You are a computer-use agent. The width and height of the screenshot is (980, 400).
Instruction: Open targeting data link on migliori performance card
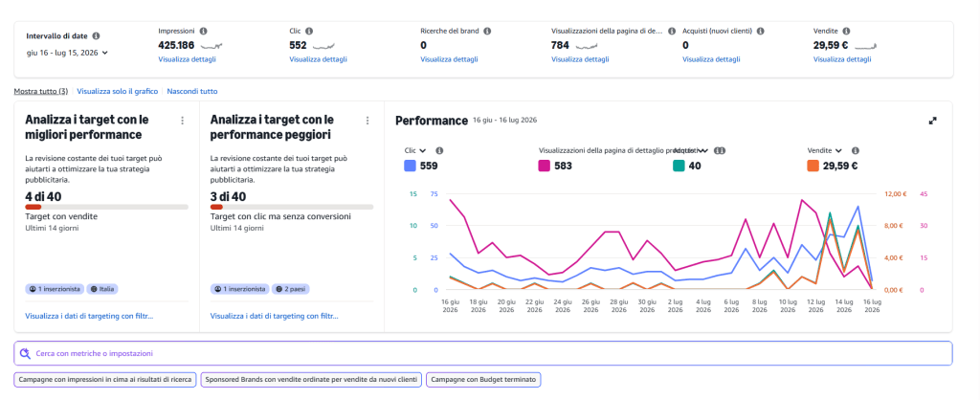point(89,316)
